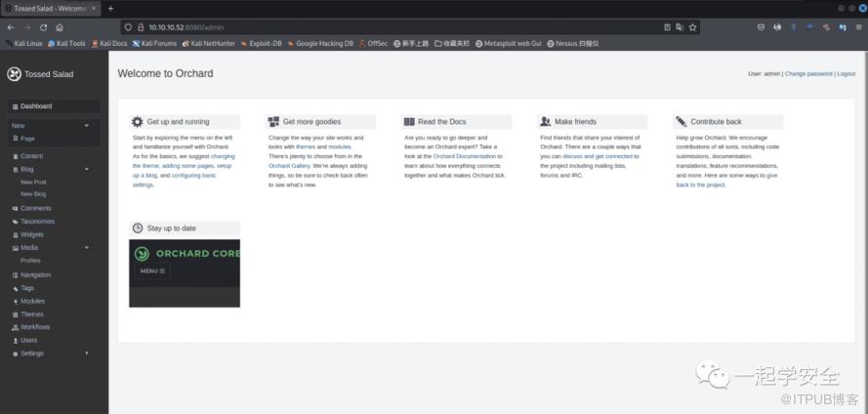Click the Get more goodies blocks icon
The width and height of the screenshot is (868, 414).
tap(273, 122)
